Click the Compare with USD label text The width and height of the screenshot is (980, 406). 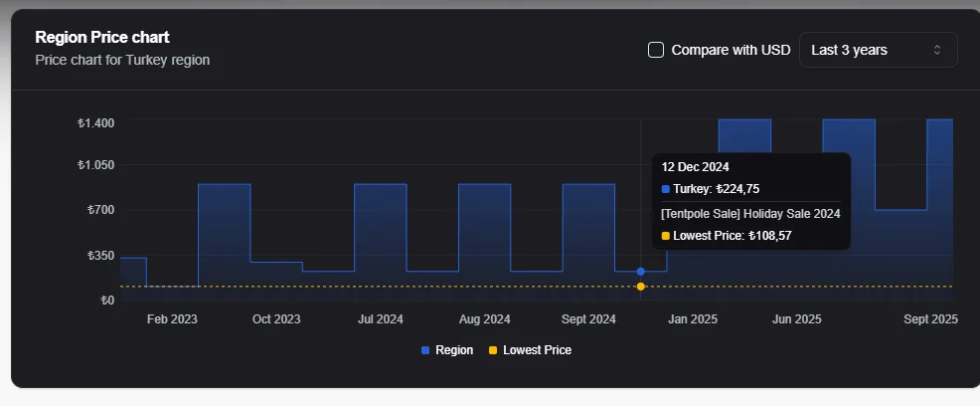(x=731, y=50)
